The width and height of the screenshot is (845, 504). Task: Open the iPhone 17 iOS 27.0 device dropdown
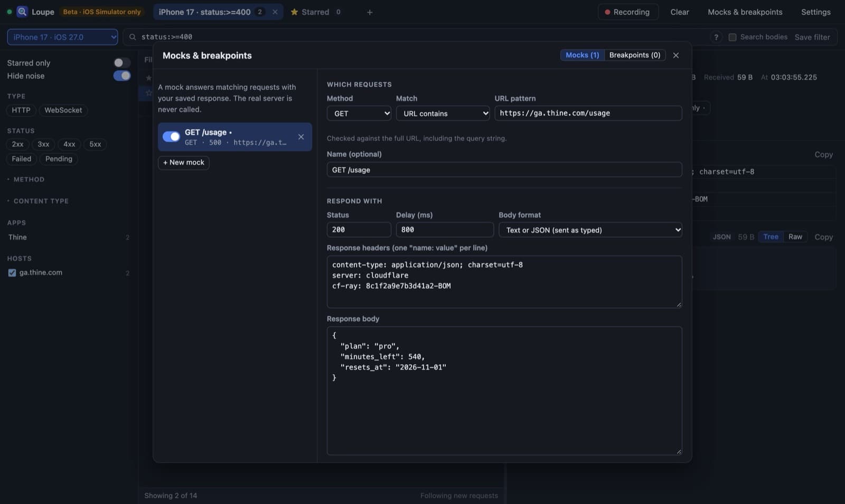coord(62,37)
